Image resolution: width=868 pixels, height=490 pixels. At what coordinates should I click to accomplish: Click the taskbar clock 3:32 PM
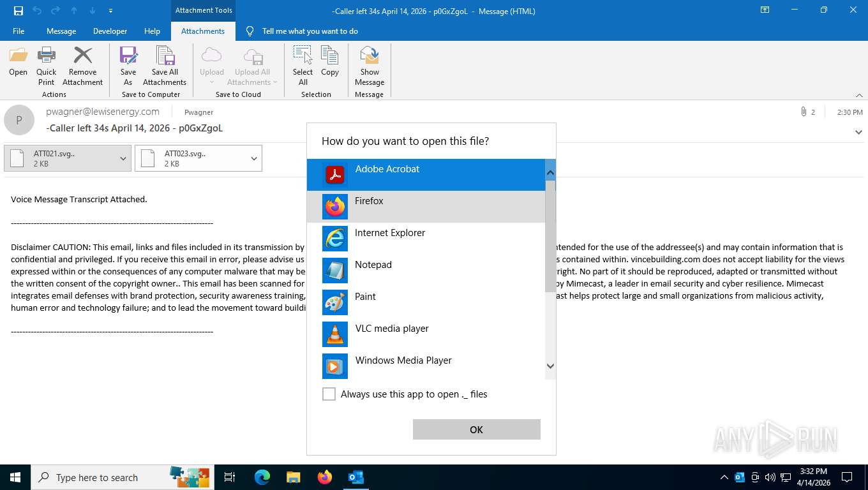(x=812, y=477)
